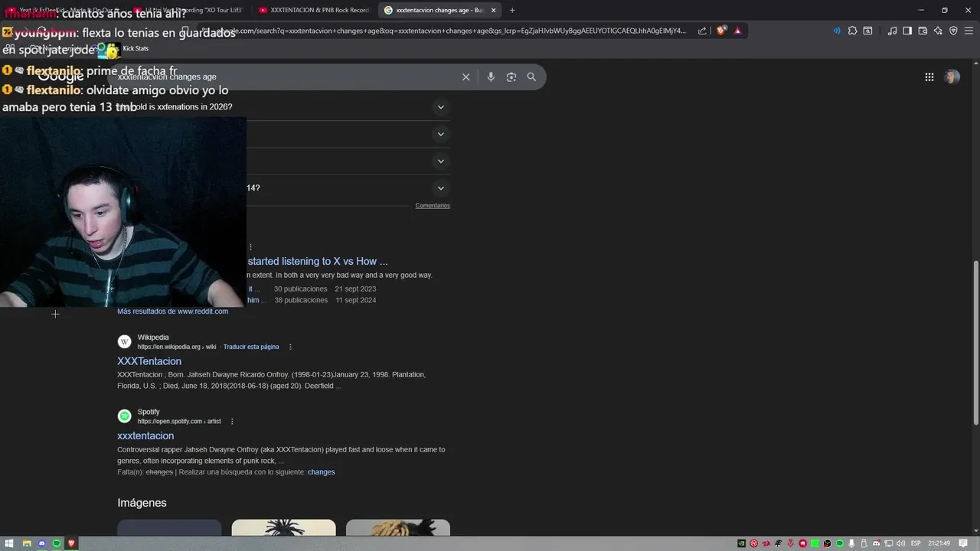The width and height of the screenshot is (980, 551).
Task: Open the Google apps grid
Action: (x=929, y=77)
